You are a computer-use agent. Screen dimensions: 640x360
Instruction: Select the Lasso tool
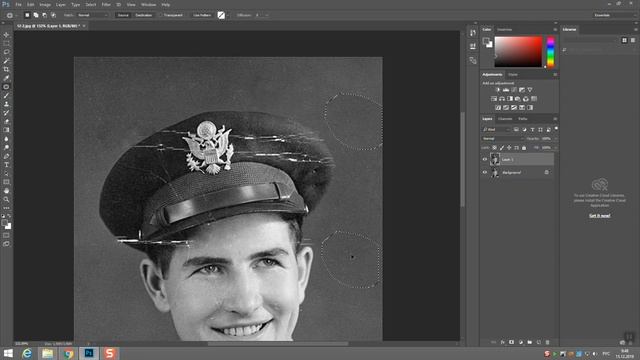(x=6, y=52)
